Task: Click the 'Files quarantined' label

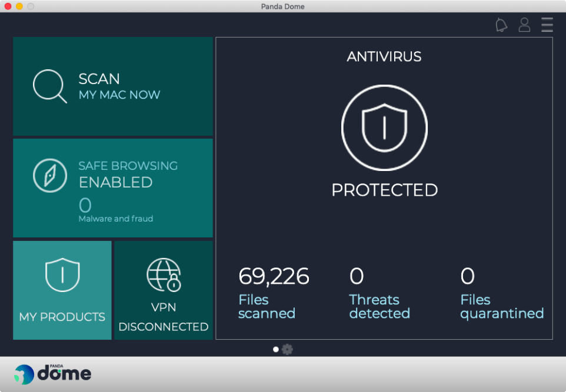Action: [502, 307]
